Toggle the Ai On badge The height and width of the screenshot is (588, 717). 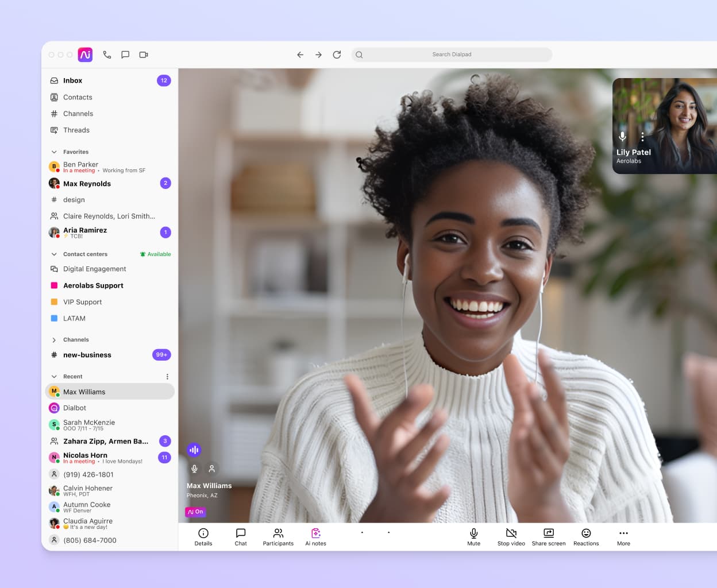(195, 512)
